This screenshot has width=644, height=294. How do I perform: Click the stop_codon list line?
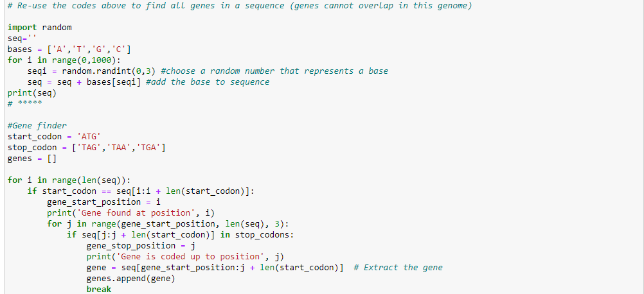pyautogui.click(x=86, y=148)
